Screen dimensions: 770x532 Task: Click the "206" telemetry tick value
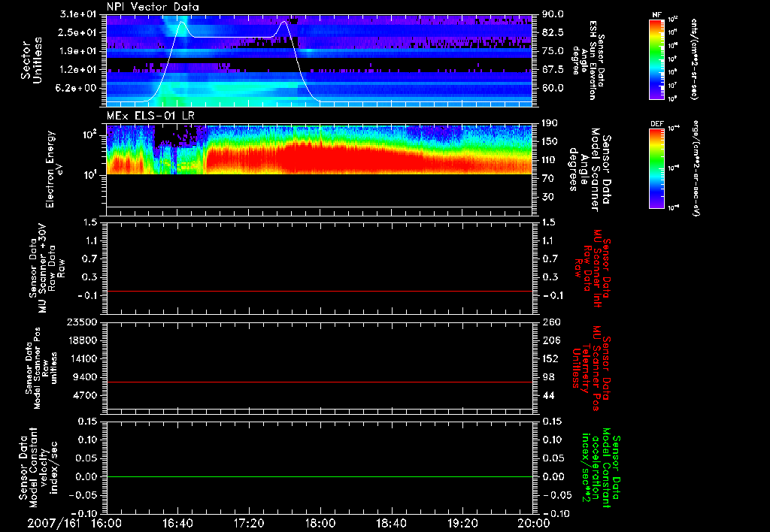pyautogui.click(x=550, y=340)
